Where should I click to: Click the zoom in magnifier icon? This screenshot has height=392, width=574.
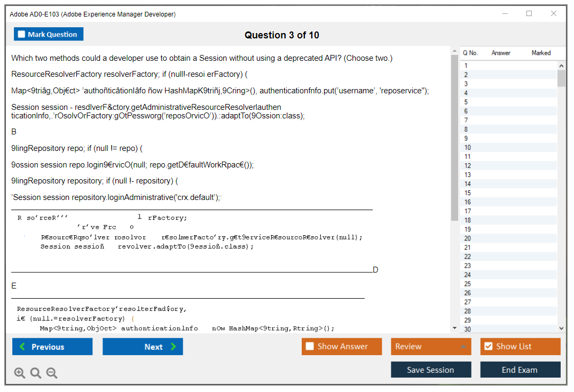coord(20,373)
